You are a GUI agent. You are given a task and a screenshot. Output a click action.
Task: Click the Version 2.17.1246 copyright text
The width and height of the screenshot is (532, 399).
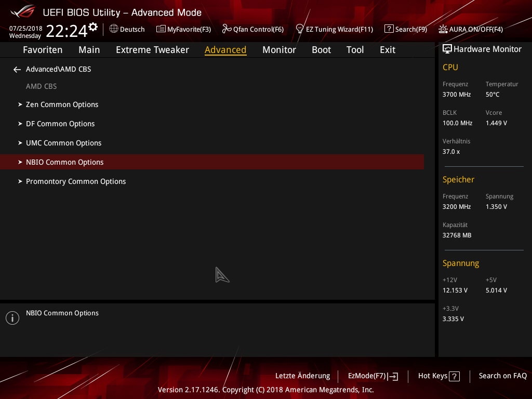click(265, 390)
